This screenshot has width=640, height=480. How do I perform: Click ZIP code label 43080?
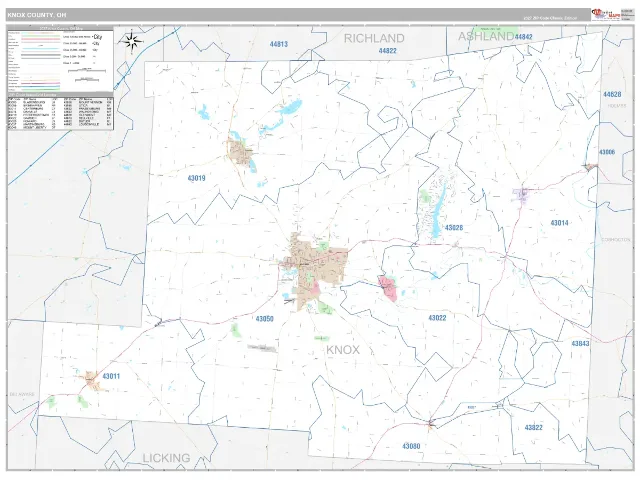[411, 446]
